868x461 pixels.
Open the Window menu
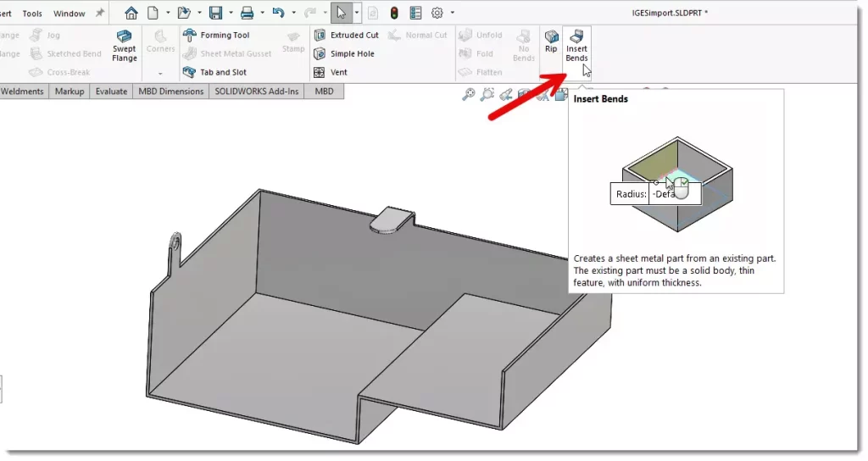click(x=70, y=14)
